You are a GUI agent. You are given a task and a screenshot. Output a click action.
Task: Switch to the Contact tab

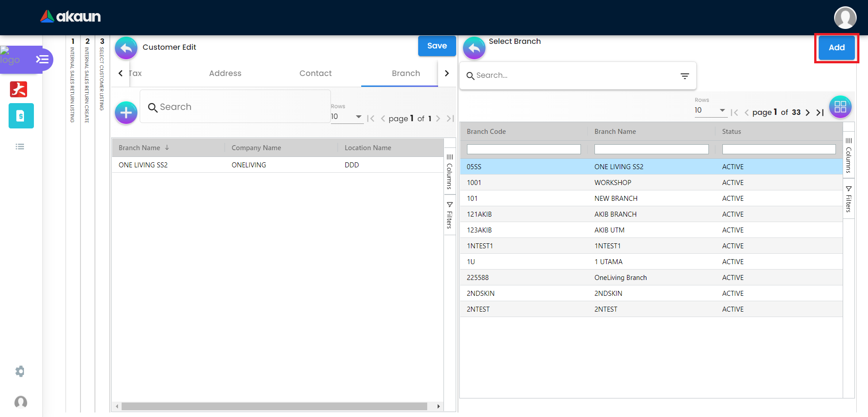tap(315, 73)
